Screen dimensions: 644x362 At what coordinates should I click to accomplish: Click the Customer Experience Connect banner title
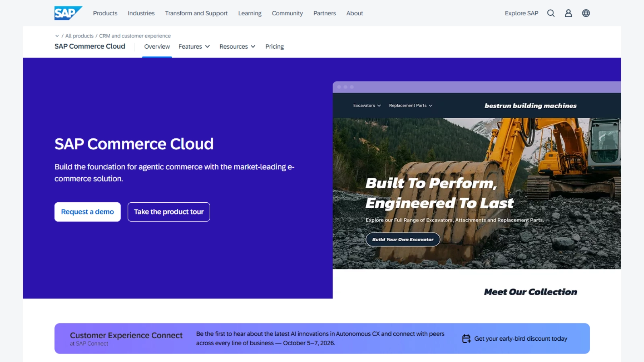pos(126,335)
